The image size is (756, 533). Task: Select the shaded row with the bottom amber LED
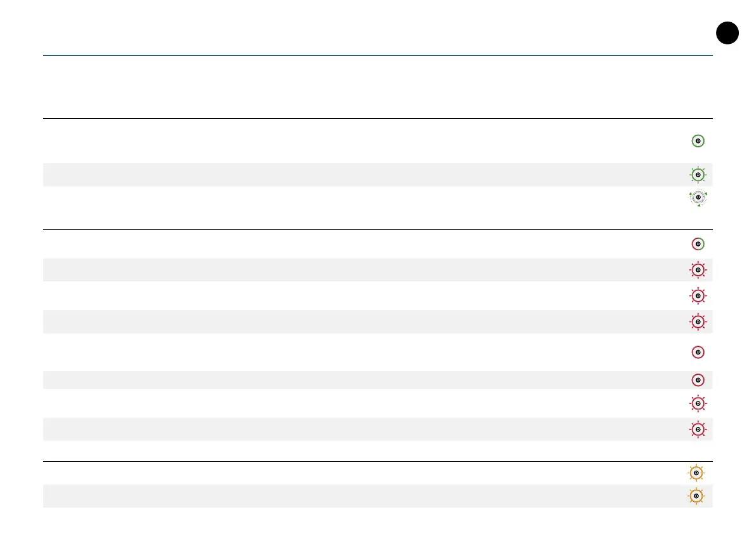click(377, 496)
